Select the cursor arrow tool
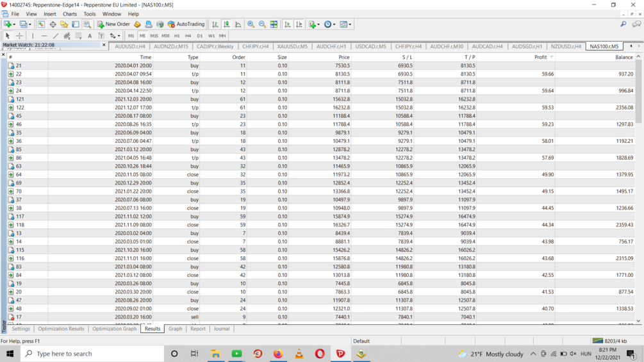 (x=8, y=36)
